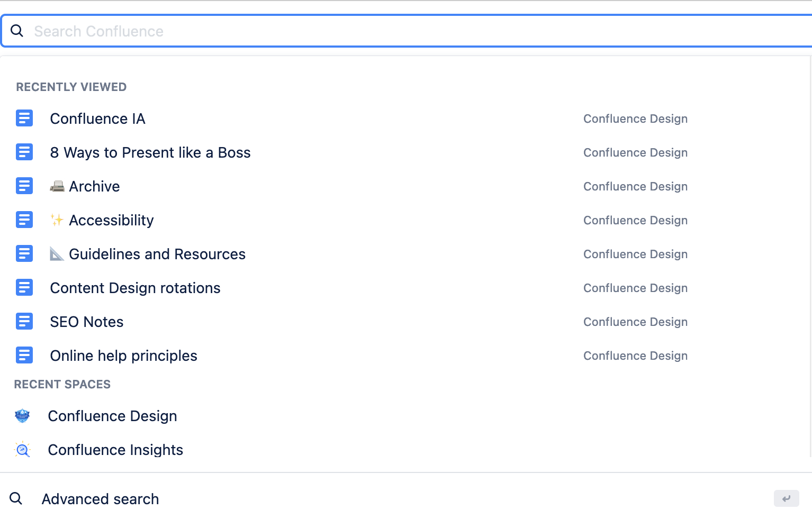Click the Confluence Design space avatar icon
Screen dimensions: 812x519
pos(22,416)
